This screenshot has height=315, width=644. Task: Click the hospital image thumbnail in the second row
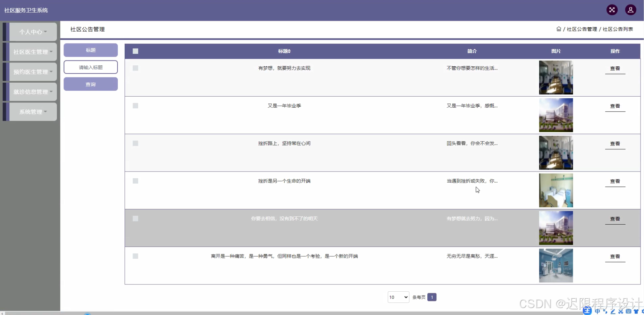pos(556,115)
